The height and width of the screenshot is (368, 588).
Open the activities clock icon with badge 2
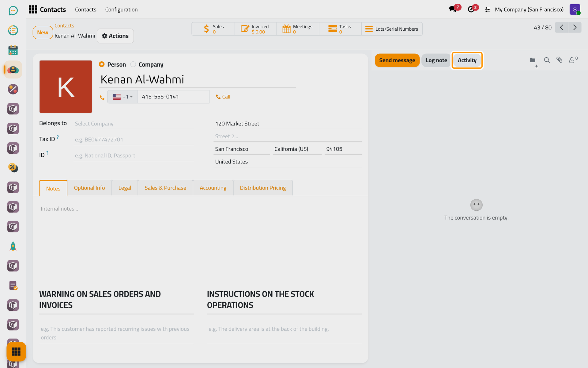471,9
